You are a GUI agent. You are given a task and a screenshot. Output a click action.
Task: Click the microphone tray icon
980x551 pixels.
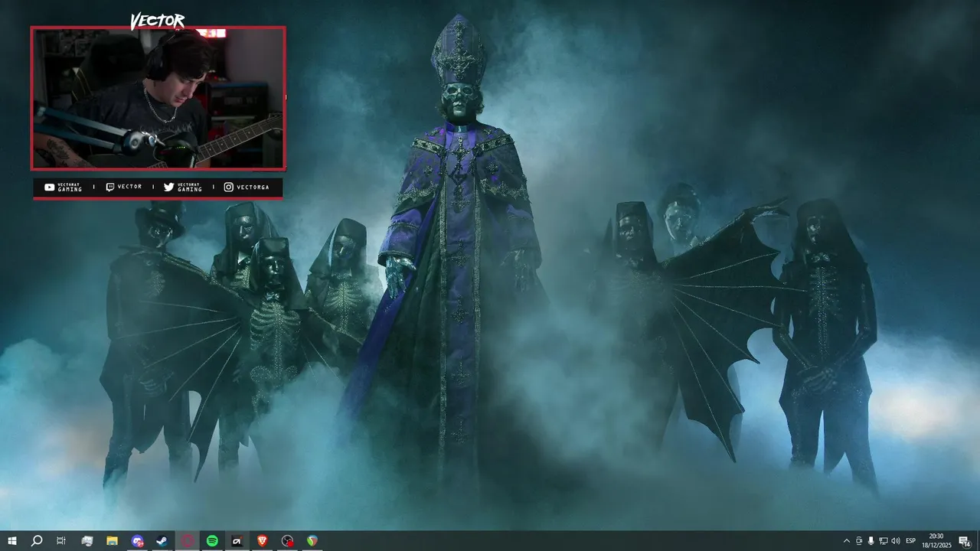pyautogui.click(x=871, y=541)
